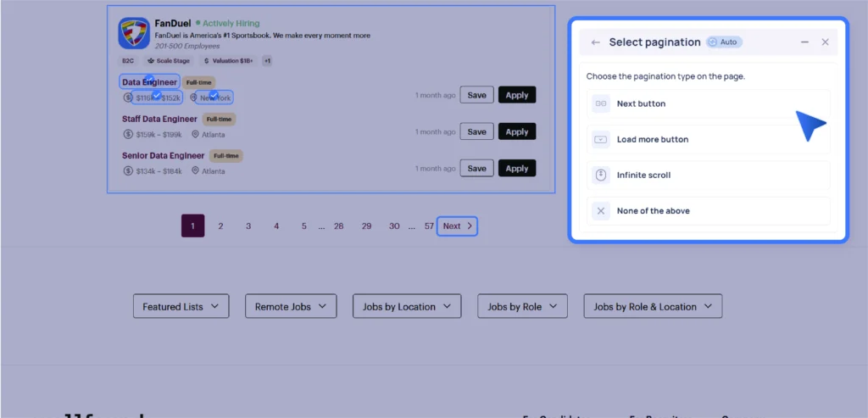Toggle the Auto badge in pagination header
868x418 pixels.
coord(724,42)
